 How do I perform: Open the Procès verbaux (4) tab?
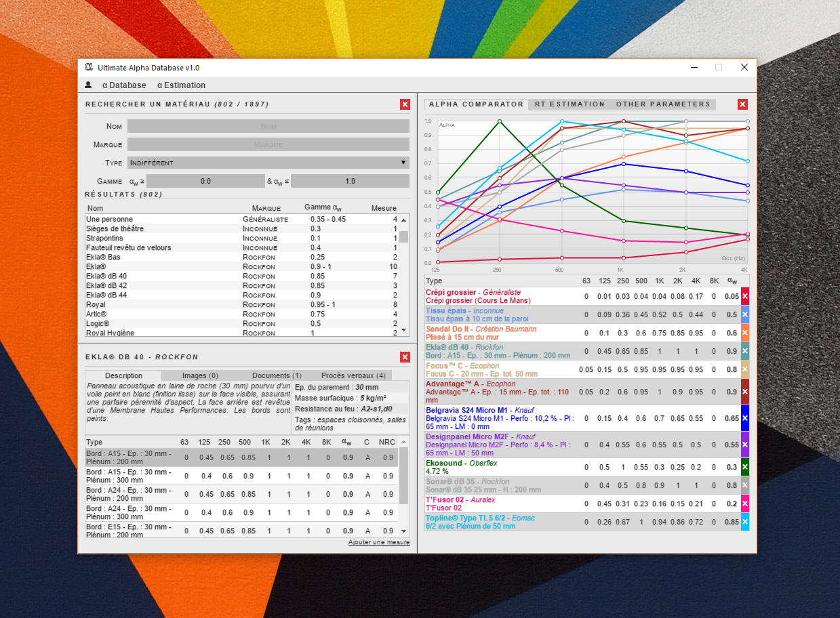tap(353, 375)
